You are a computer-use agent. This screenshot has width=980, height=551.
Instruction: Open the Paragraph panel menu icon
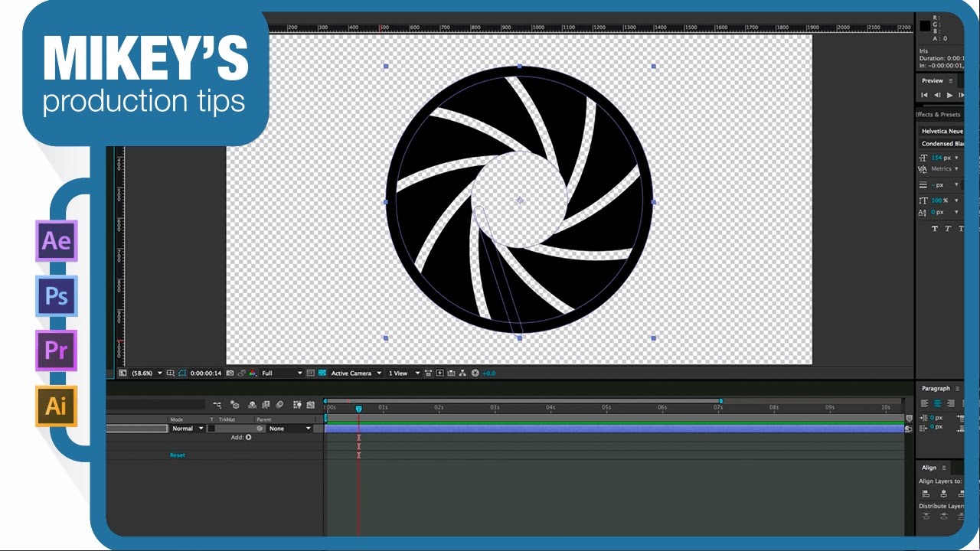[957, 389]
